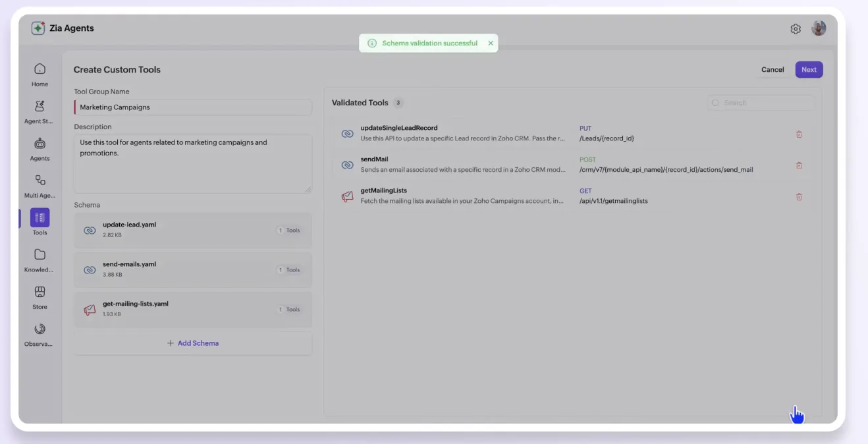Click the tools count badge on get-mailing-lists.yaml
The width and height of the screenshot is (868, 444).
pyautogui.click(x=289, y=310)
